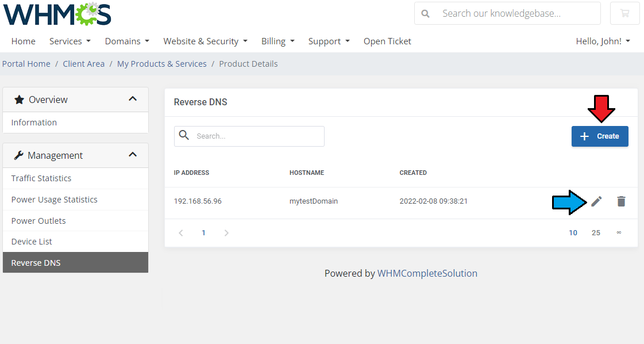Focus the knowledgebase search field

[x=507, y=13]
